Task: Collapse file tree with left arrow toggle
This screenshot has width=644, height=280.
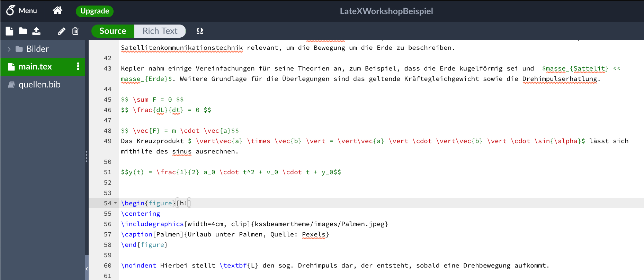Action: [x=87, y=269]
